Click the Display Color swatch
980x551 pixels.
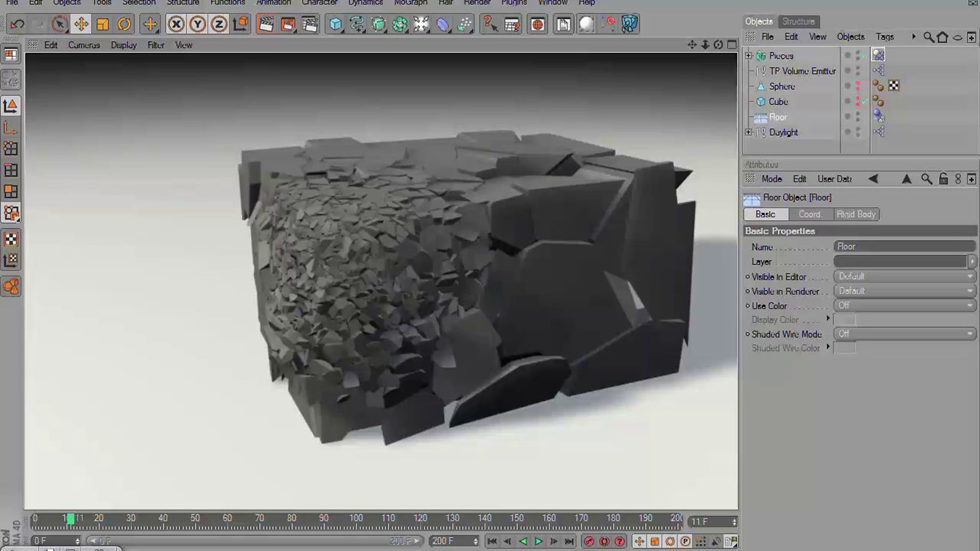(x=844, y=320)
